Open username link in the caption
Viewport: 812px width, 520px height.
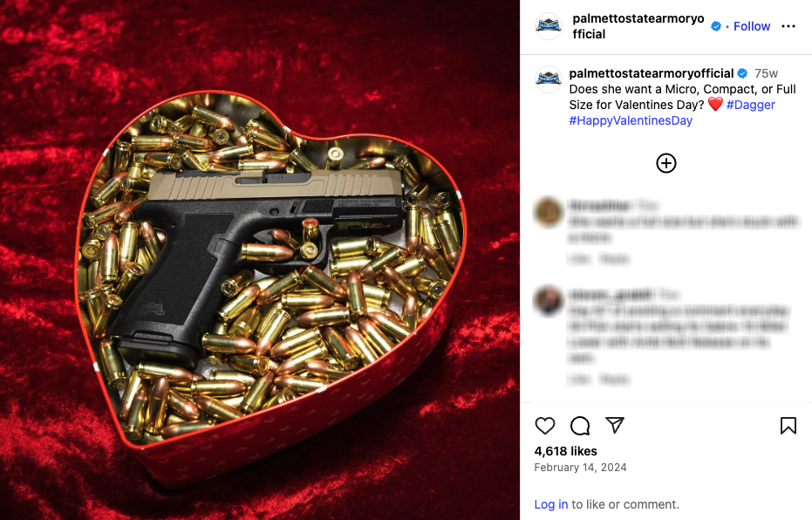[651, 73]
